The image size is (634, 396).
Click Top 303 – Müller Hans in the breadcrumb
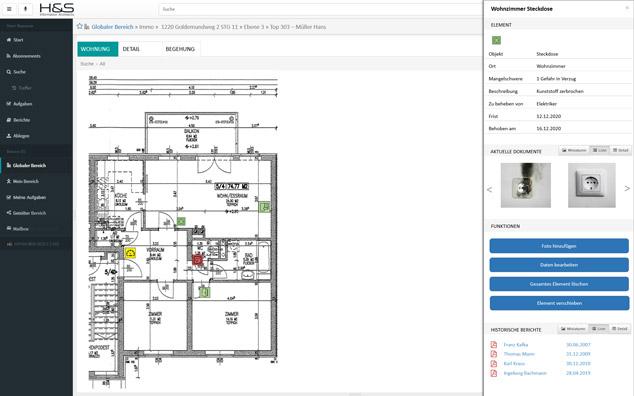pyautogui.click(x=298, y=27)
